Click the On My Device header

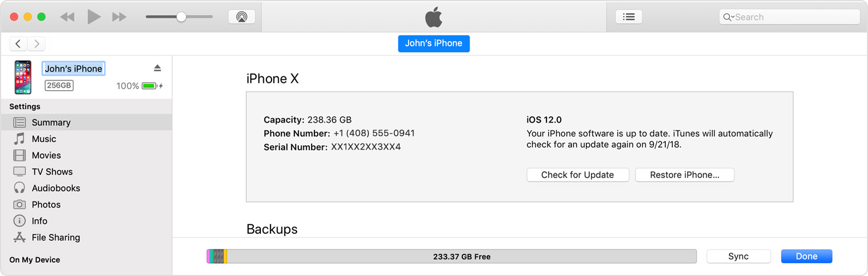(34, 260)
